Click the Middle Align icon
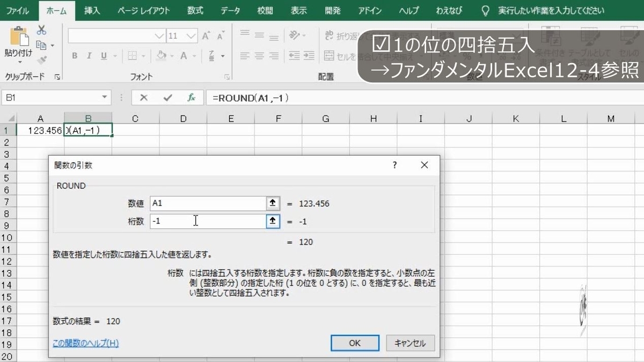Viewport: 644px width, 362px height. click(x=259, y=35)
